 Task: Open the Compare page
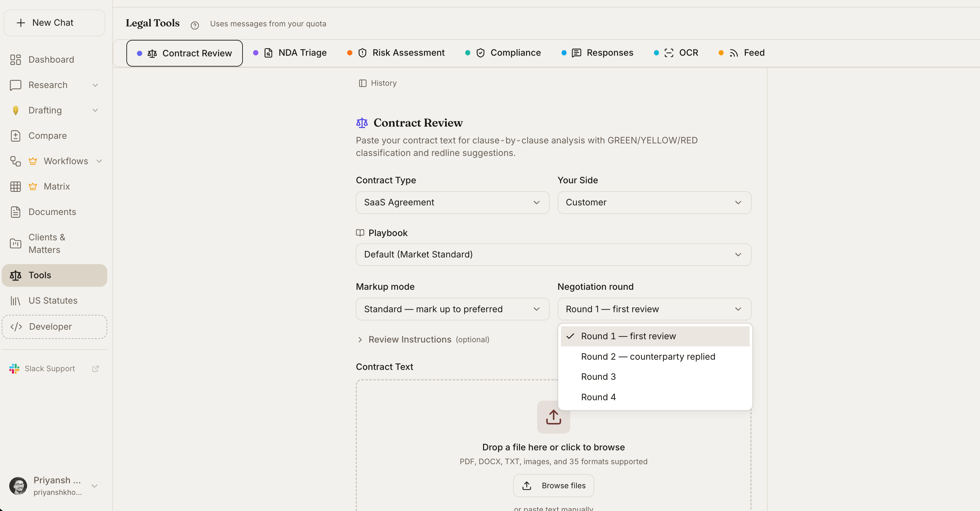pos(54,136)
